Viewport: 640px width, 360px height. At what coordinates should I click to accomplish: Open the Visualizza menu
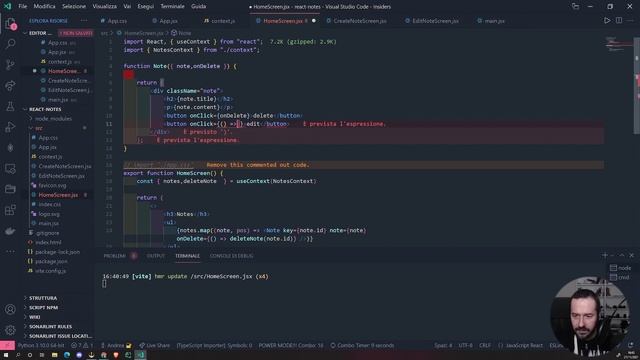(104, 7)
